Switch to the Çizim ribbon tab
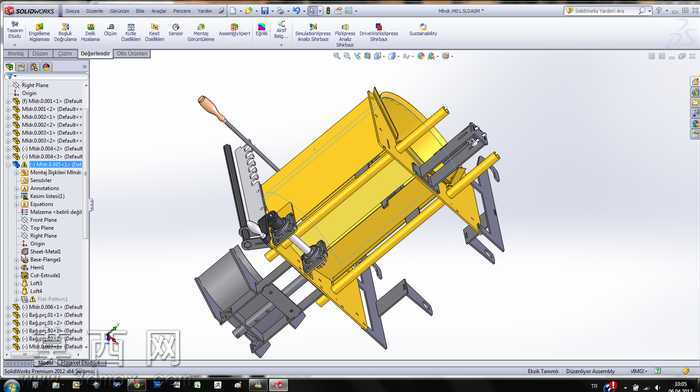700x392 pixels. click(65, 54)
